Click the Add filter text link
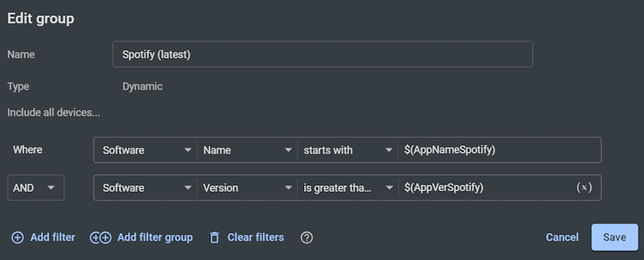The height and width of the screenshot is (260, 644). tap(53, 237)
